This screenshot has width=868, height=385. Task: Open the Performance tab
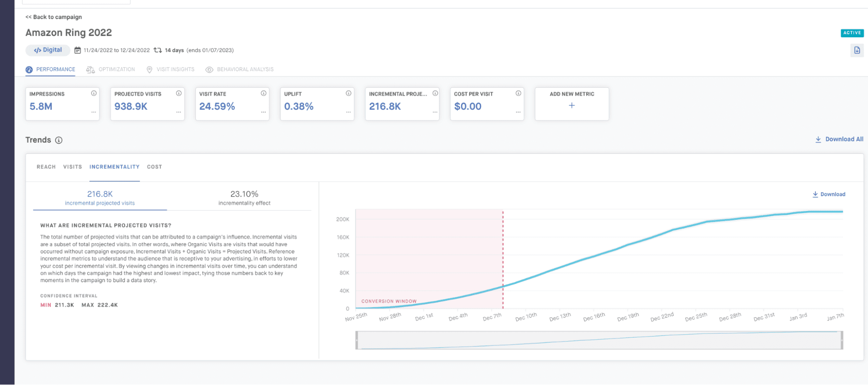click(50, 69)
